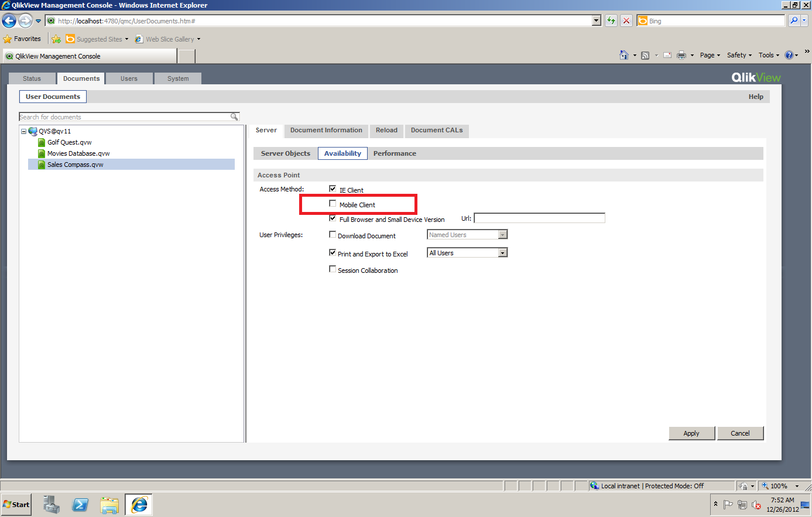
Task: Open Favorites star button
Action: (22, 39)
